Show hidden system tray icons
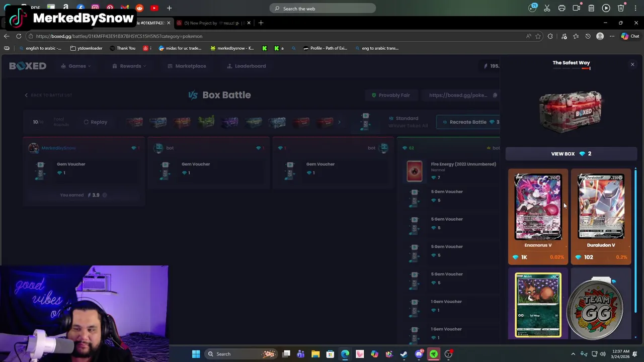 pyautogui.click(x=573, y=354)
